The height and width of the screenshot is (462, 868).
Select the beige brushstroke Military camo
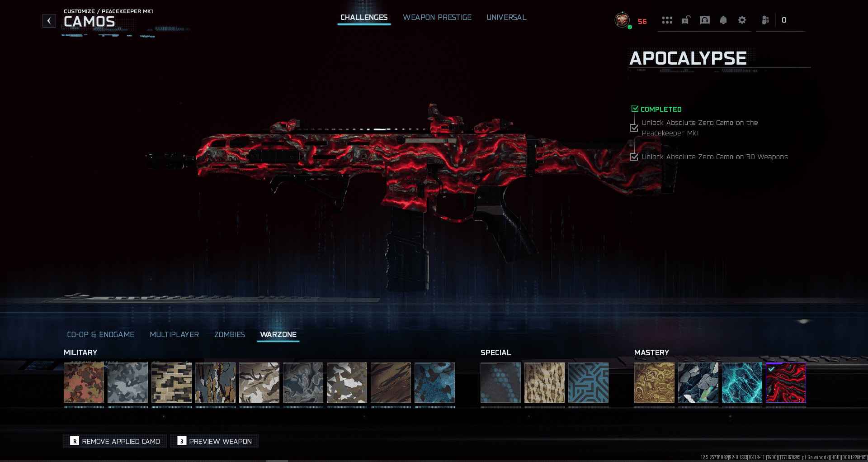(x=259, y=383)
